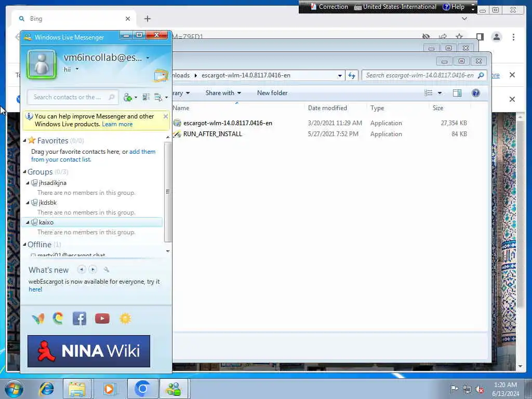Click the yellow sun icon in Messenger
Screen dimensions: 532x399
click(x=125, y=318)
